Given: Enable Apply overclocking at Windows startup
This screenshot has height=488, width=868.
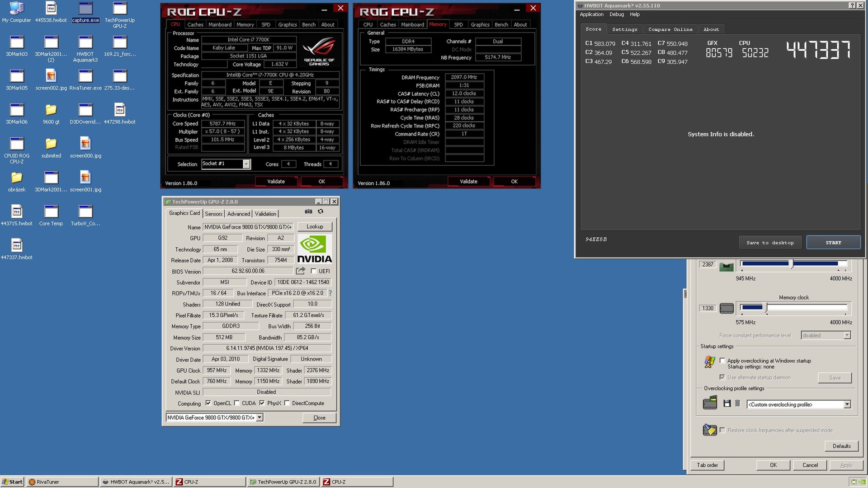Looking at the screenshot, I should [722, 361].
